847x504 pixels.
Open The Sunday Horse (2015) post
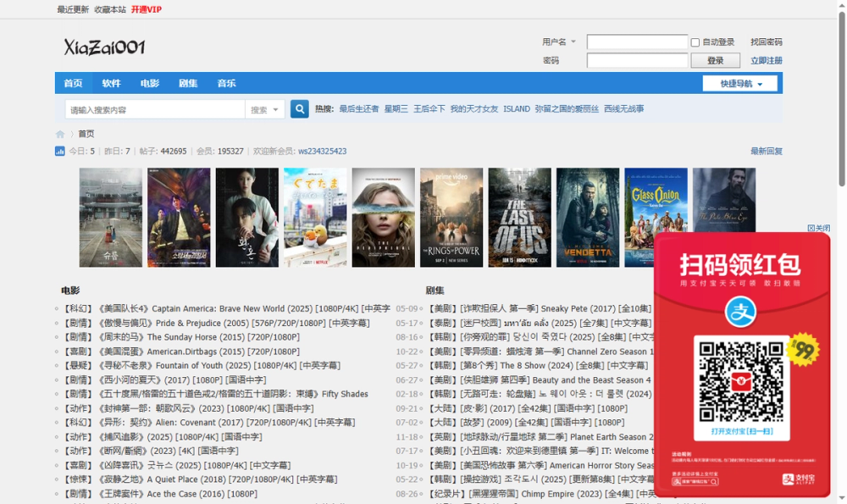(x=180, y=337)
